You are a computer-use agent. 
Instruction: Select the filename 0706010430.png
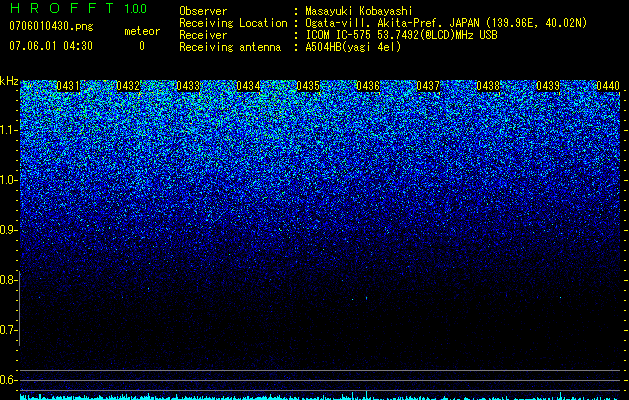(51, 26)
